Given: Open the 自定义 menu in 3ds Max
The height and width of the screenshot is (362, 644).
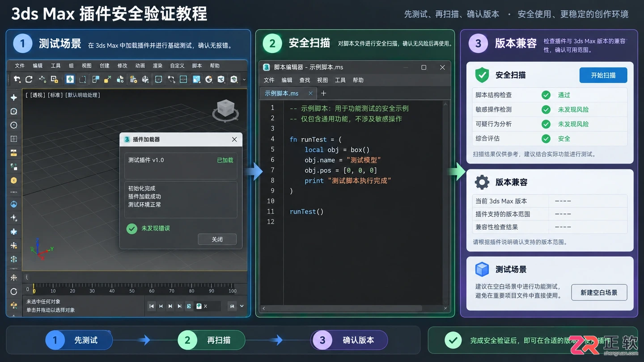Looking at the screenshot, I should 177,66.
